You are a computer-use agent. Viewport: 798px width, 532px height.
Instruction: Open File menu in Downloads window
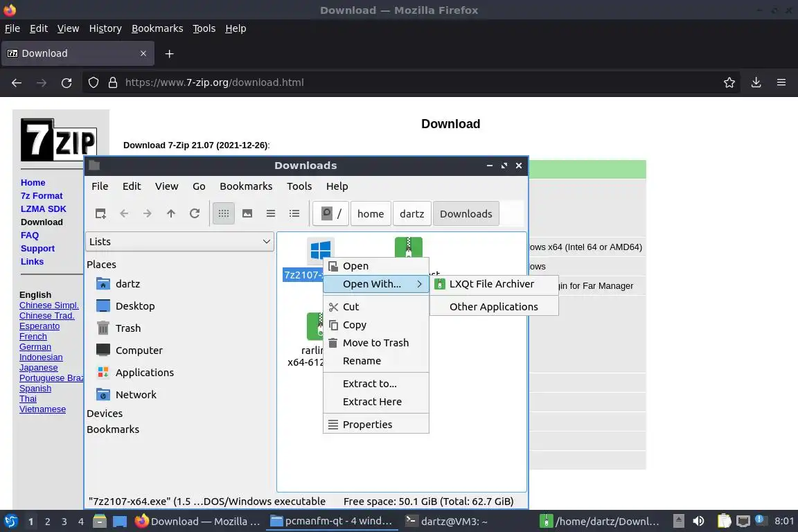(100, 186)
